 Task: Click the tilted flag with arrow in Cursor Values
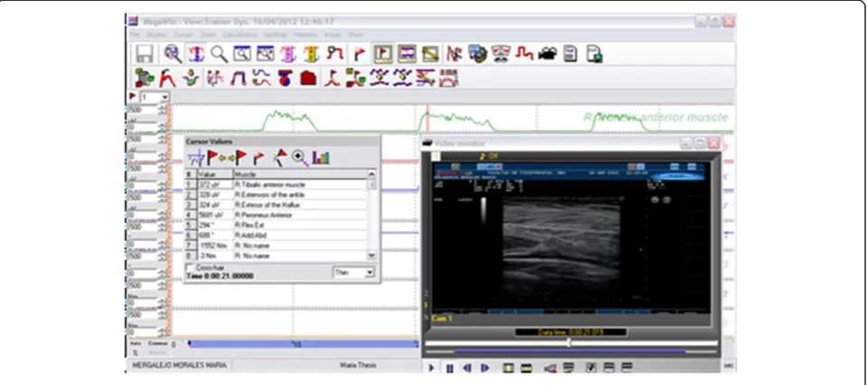[280, 158]
